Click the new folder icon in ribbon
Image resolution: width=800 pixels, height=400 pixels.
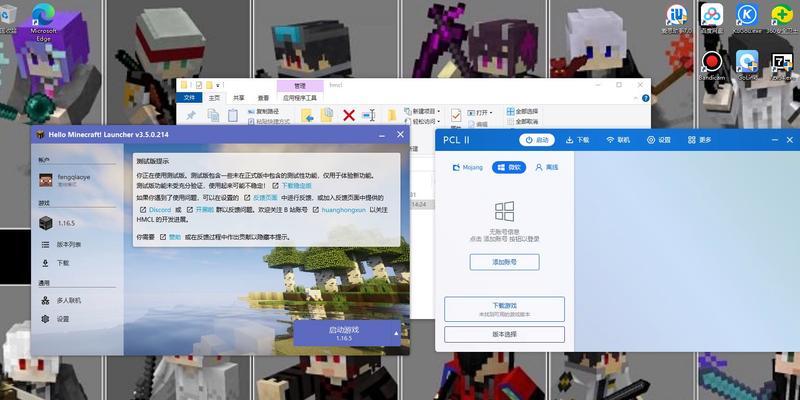392,115
